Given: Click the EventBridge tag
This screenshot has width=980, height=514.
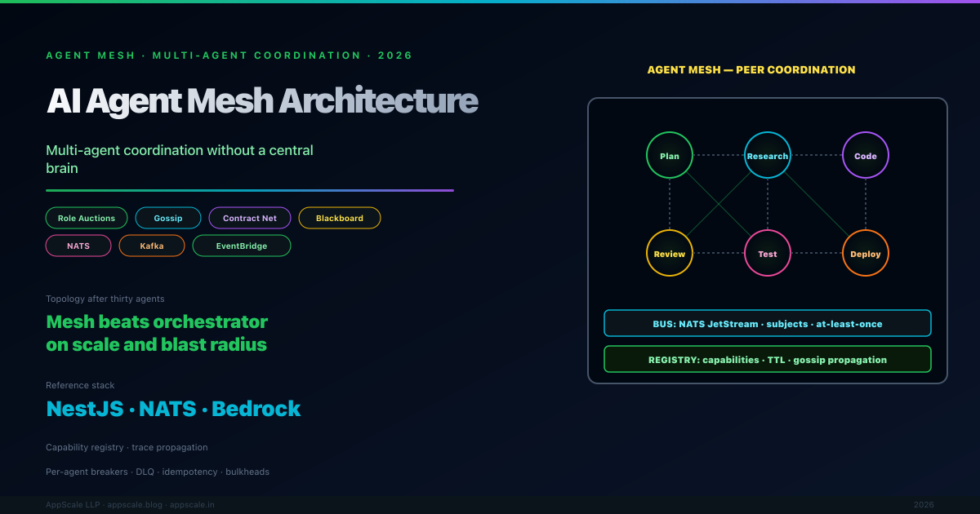Looking at the screenshot, I should click(242, 246).
